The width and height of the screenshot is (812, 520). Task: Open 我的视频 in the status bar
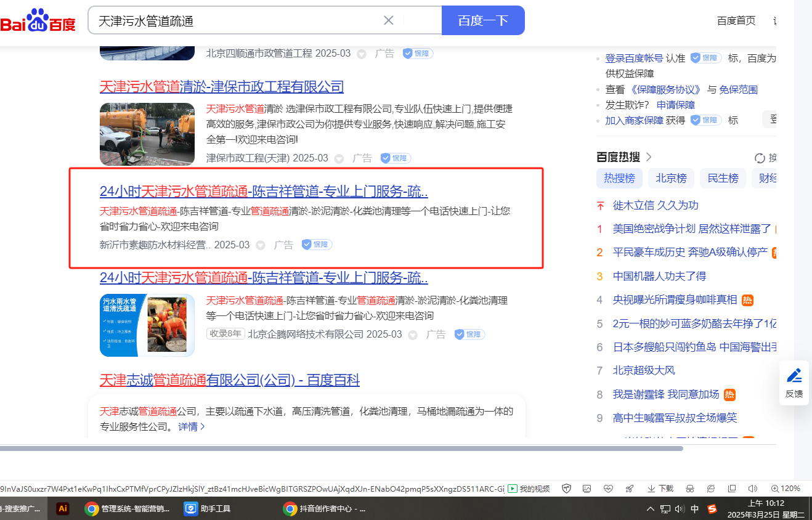(528, 489)
